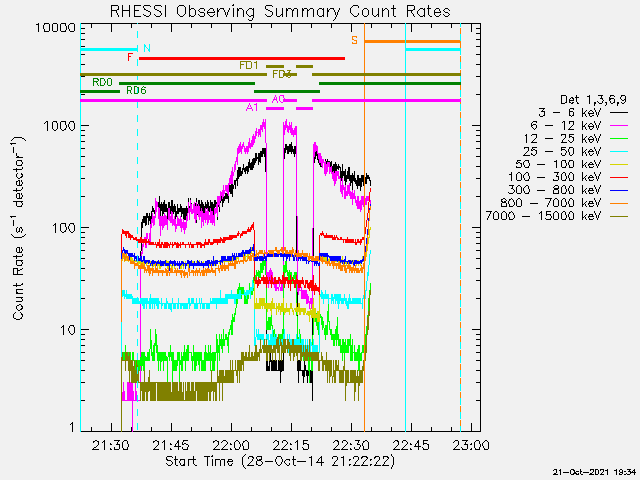This screenshot has width=640, height=480.
Task: Select the '25 - 50 keV' legend label
Action: (x=562, y=151)
